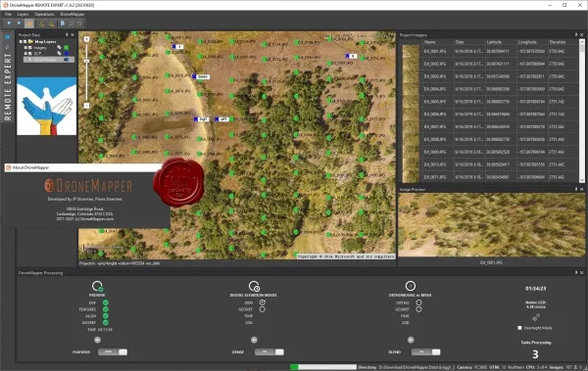Pin the Project Data panel

tap(67, 35)
